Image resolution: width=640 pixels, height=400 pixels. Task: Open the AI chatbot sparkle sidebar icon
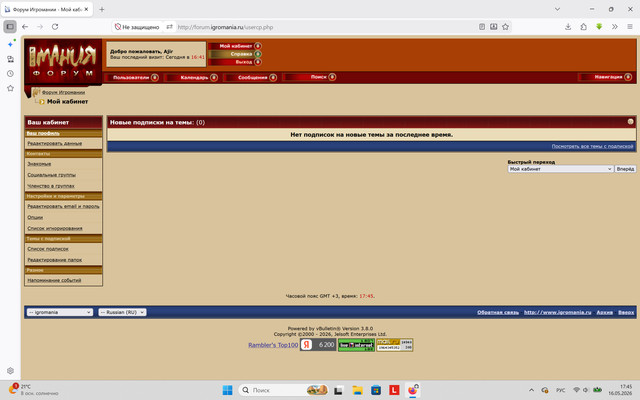11,44
